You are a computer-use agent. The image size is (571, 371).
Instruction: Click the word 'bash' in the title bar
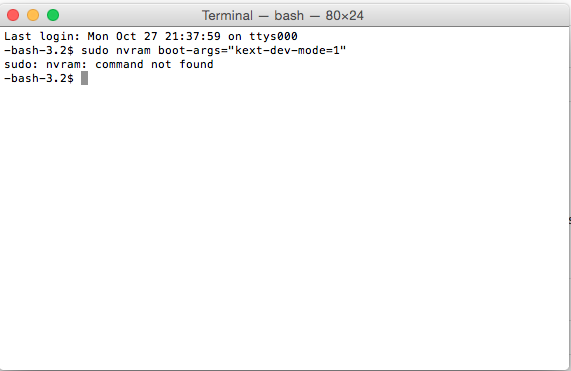(289, 16)
